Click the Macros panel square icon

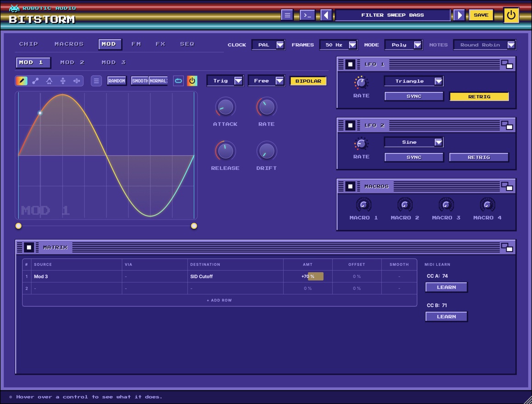pyautogui.click(x=350, y=186)
